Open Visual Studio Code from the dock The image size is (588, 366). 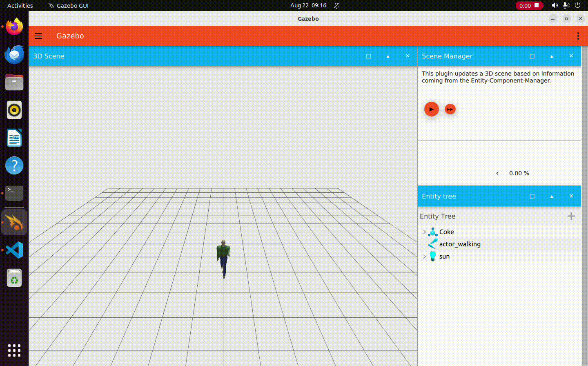click(14, 250)
